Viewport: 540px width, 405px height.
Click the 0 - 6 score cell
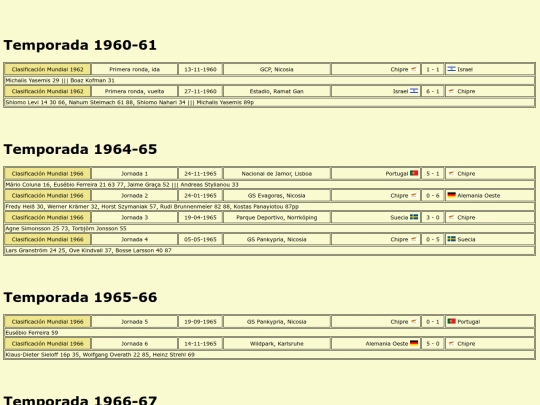[433, 196]
